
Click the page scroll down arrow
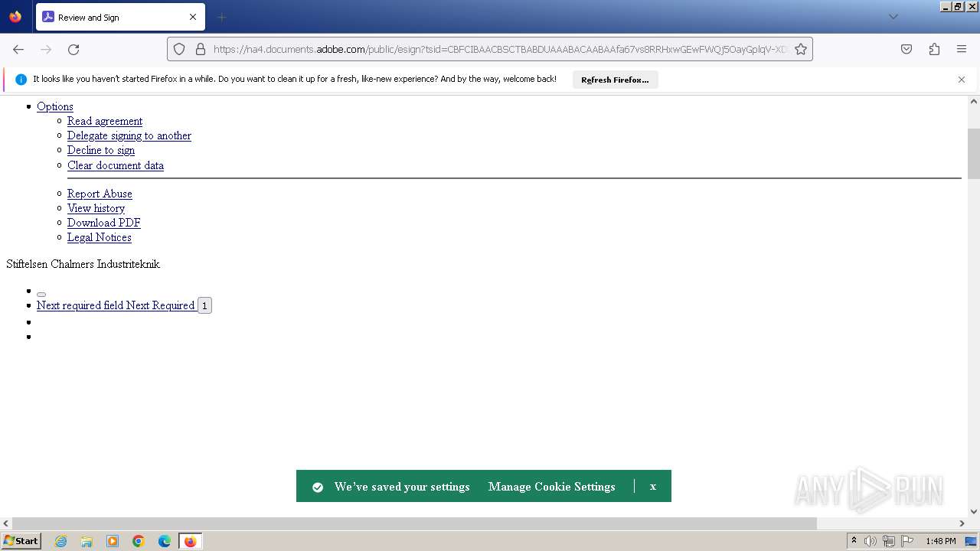click(974, 511)
